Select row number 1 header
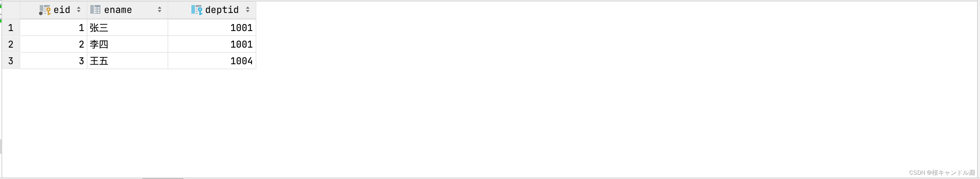The image size is (980, 179). 11,28
